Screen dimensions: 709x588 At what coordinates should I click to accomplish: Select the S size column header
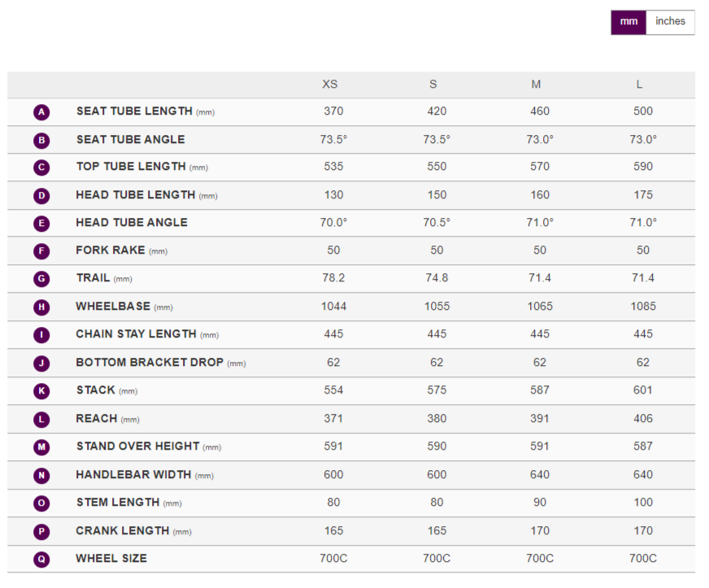coord(433,85)
